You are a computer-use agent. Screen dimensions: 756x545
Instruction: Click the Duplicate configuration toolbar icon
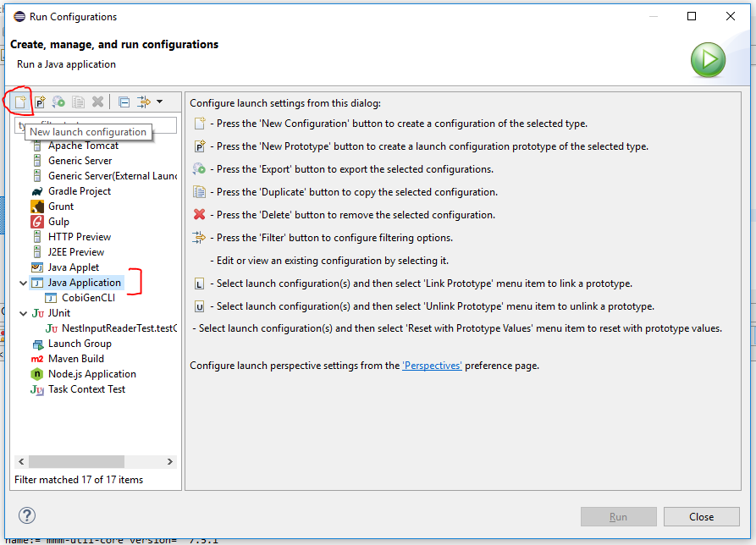(78, 102)
